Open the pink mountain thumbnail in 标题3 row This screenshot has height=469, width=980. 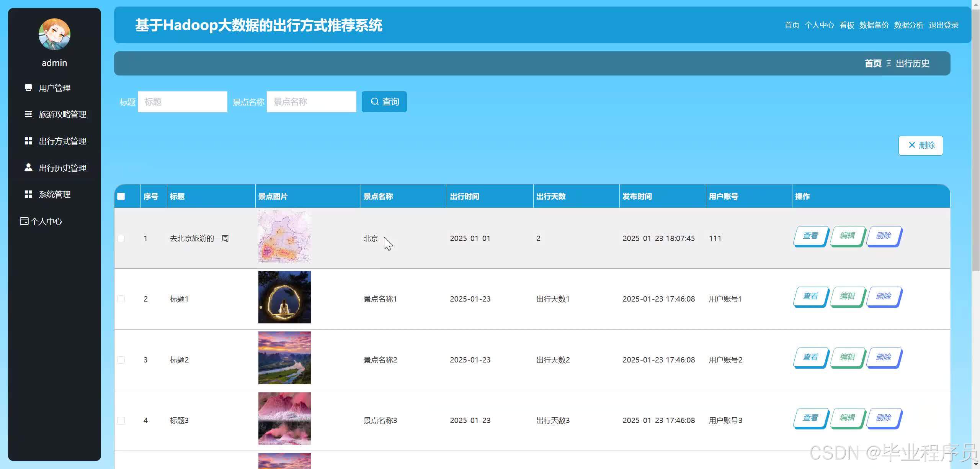click(x=284, y=418)
